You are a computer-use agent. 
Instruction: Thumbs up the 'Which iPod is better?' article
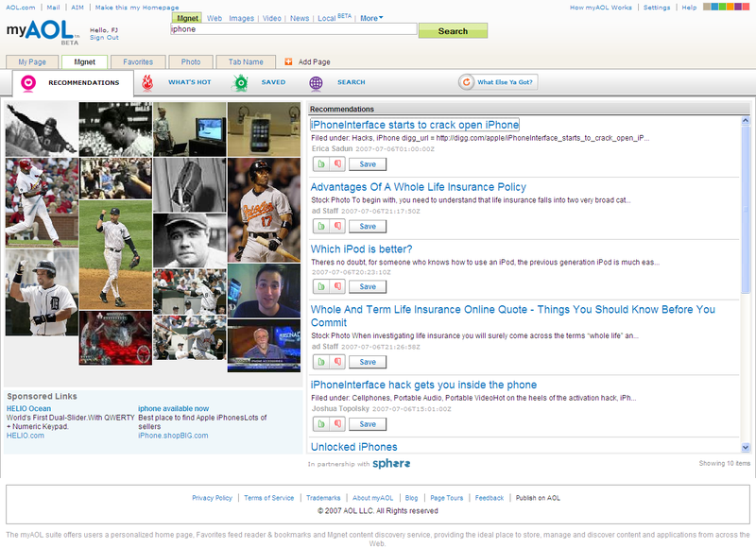click(x=321, y=286)
